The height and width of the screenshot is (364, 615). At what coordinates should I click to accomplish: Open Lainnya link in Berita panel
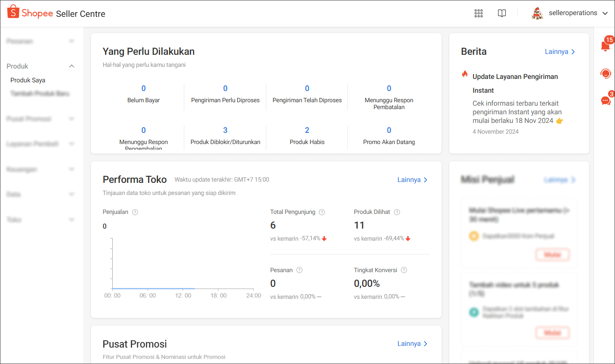tap(560, 52)
